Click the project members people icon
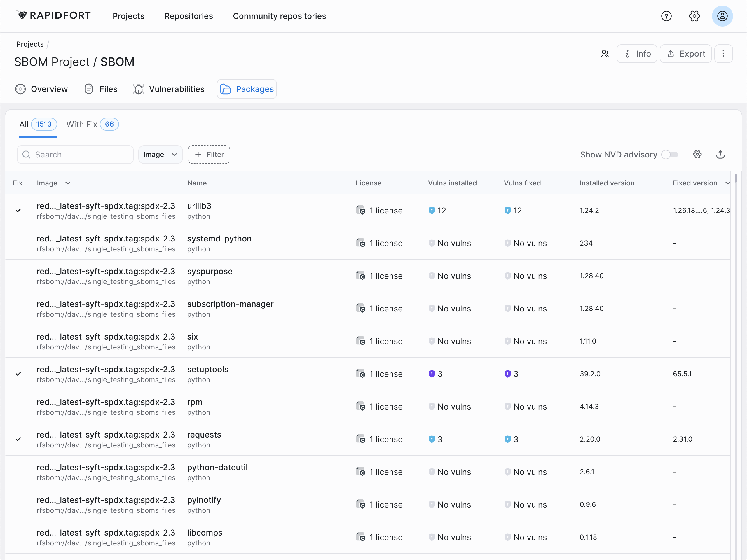This screenshot has width=747, height=560. click(x=605, y=54)
